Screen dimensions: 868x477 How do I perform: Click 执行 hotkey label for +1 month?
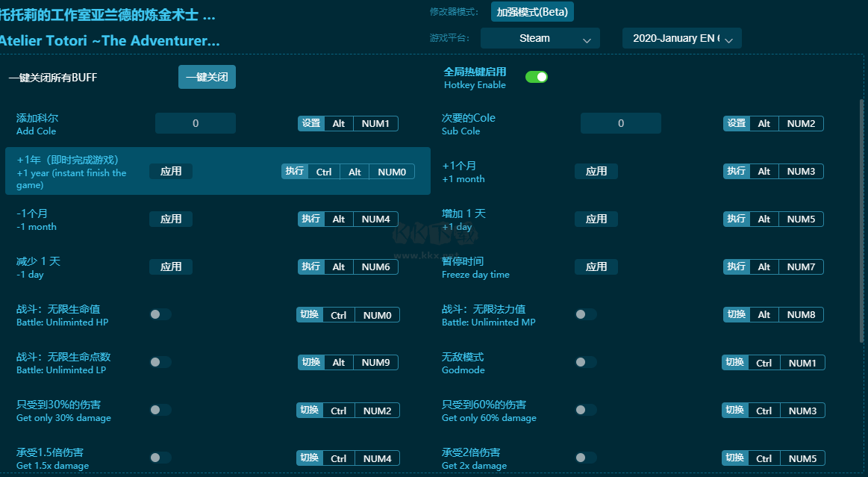[x=736, y=172]
